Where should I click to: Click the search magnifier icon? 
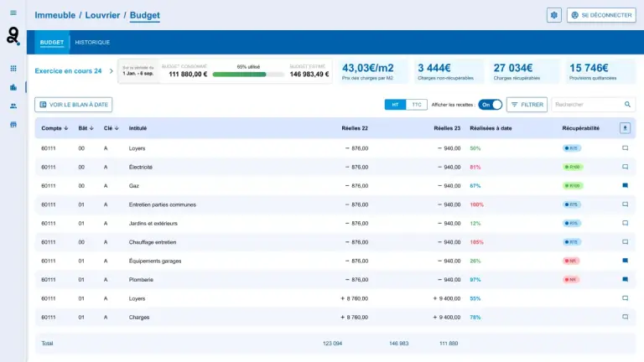627,105
